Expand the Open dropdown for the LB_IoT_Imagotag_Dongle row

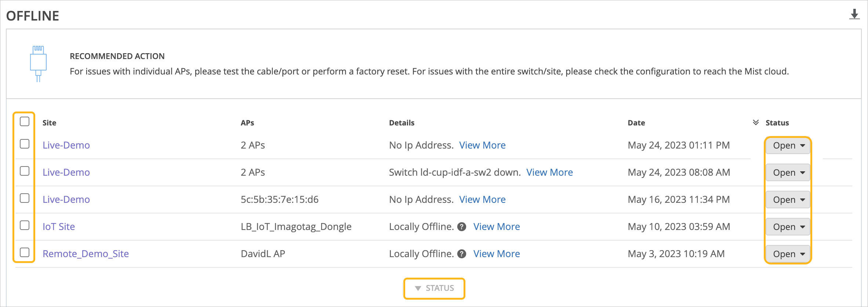coord(788,227)
